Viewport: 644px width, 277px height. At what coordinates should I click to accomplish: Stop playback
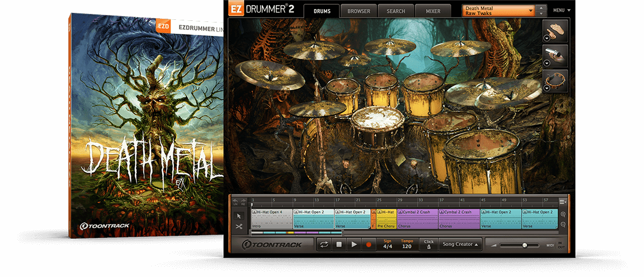click(339, 244)
